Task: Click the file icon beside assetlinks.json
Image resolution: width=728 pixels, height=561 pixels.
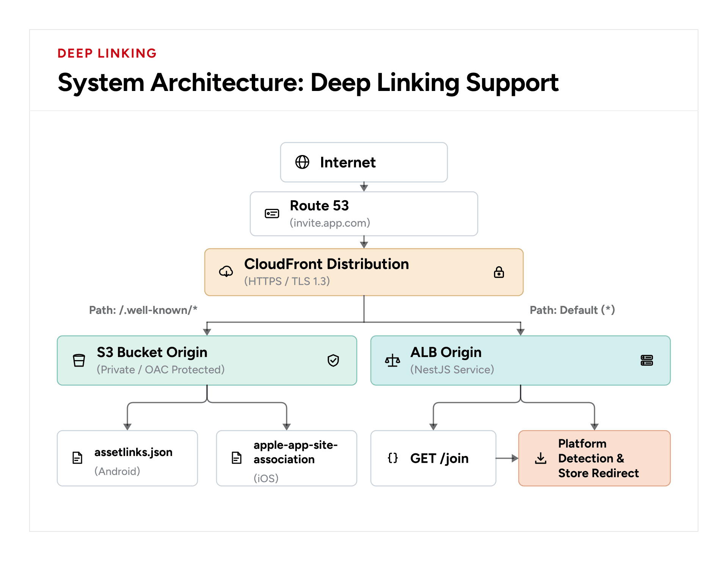Action: click(77, 458)
